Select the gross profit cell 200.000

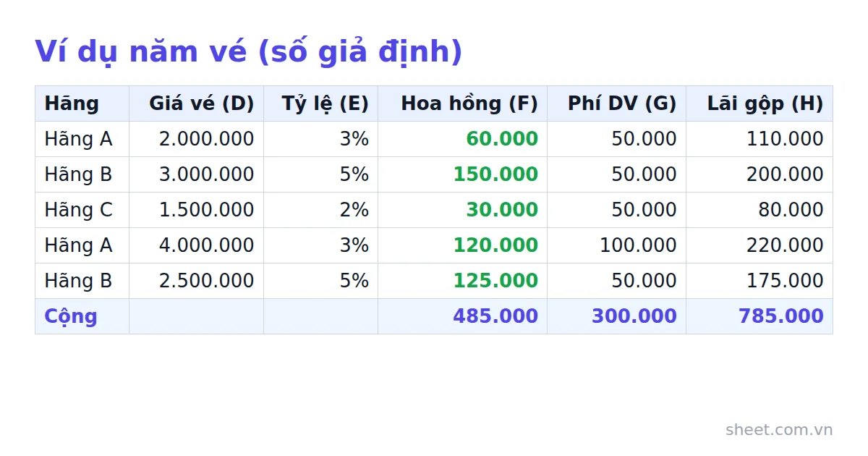coord(759,174)
